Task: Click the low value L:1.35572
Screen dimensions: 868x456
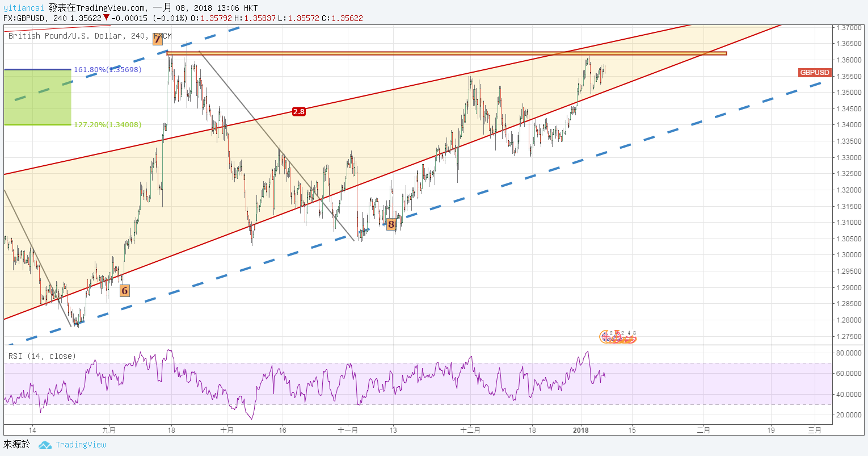Action: (x=298, y=18)
